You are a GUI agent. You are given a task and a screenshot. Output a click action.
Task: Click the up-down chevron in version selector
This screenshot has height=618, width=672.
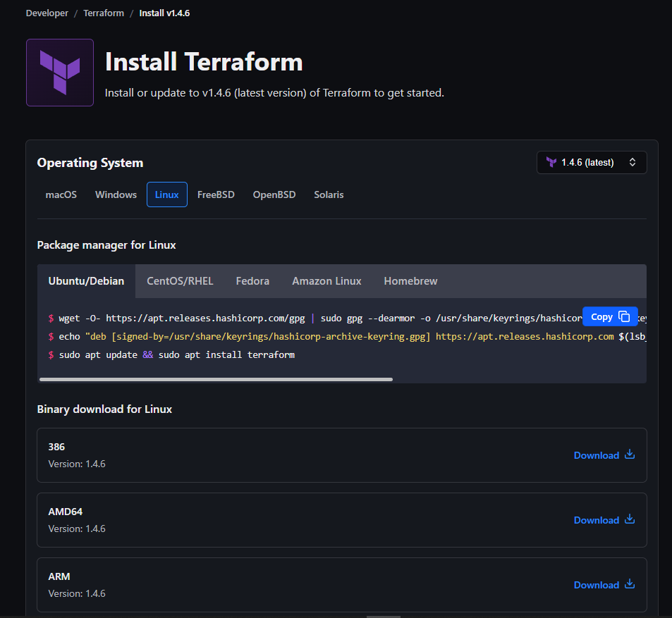tap(632, 162)
